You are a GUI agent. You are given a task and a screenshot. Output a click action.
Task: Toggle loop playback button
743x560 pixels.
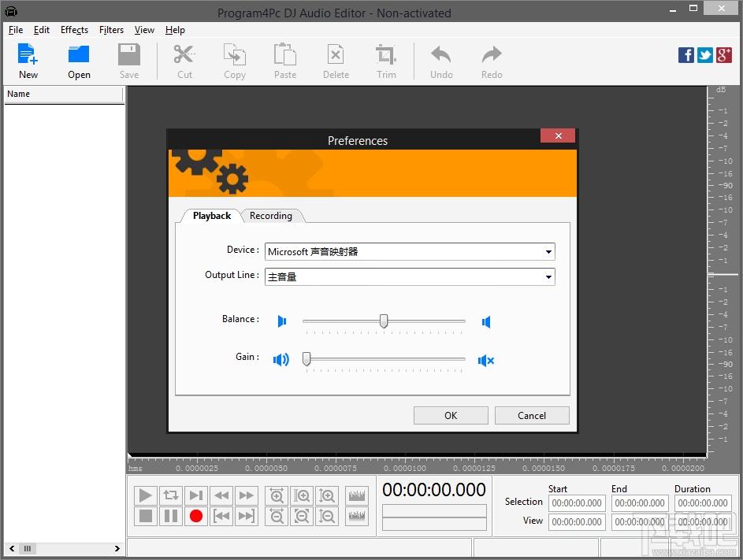(x=171, y=495)
